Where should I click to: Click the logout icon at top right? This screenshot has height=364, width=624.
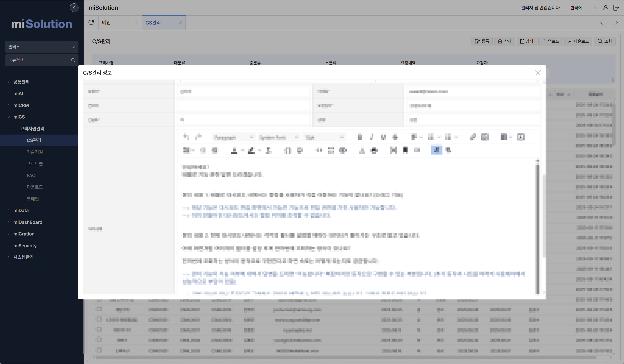coord(616,8)
